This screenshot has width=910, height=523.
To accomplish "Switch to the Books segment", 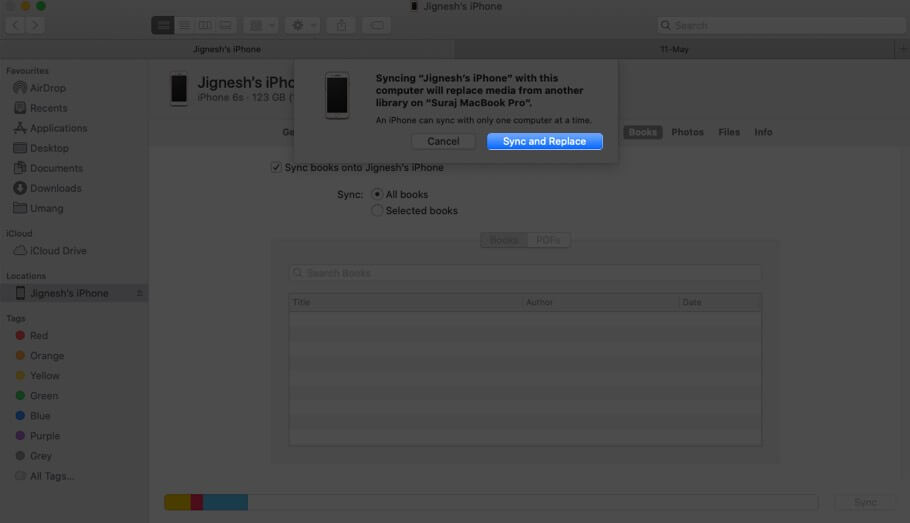I will point(504,240).
